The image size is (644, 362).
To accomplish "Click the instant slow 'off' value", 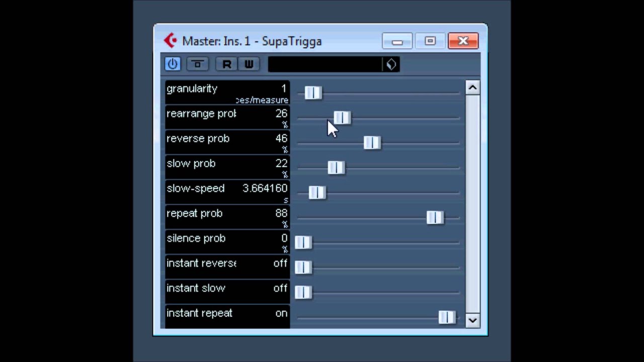I will [280, 288].
